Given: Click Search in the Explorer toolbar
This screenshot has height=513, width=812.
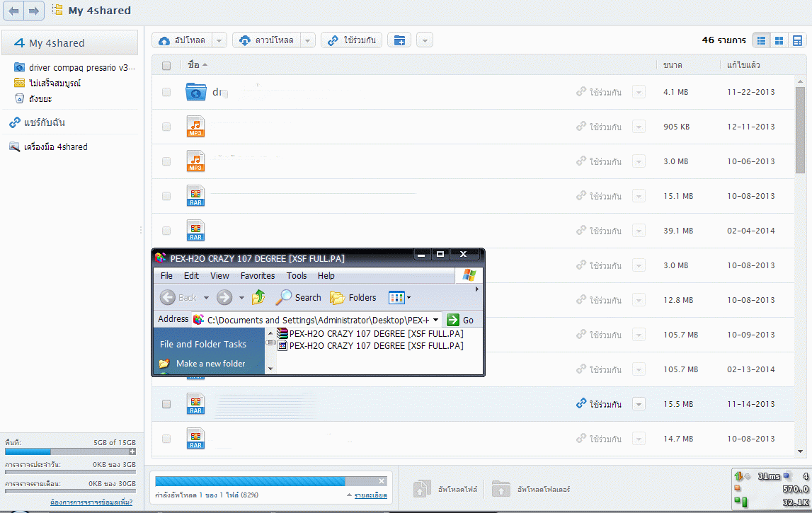Looking at the screenshot, I should tap(298, 297).
